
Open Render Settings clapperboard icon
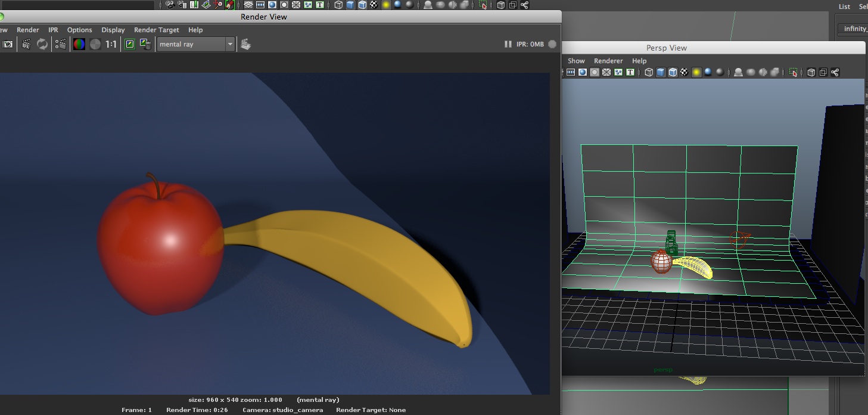click(x=60, y=44)
